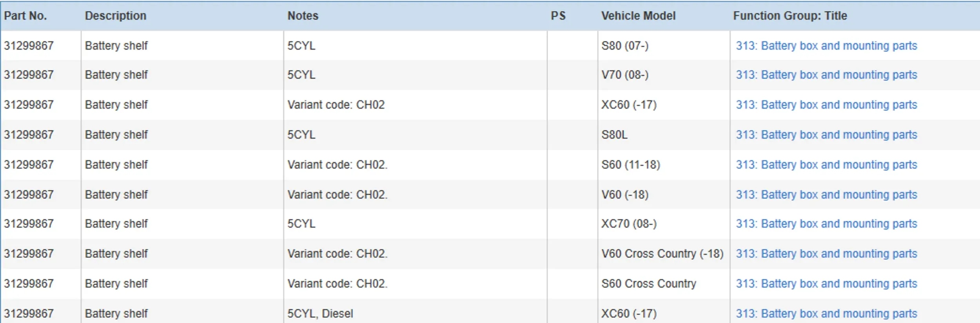The height and width of the screenshot is (323, 980).
Task: Open battery box link in 5CYL, Diesel row
Action: point(826,314)
